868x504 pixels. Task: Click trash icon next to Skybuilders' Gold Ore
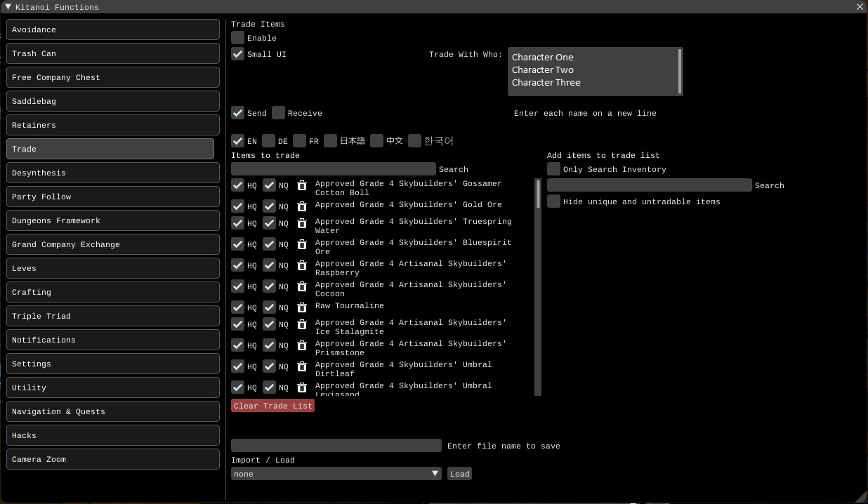coord(302,206)
